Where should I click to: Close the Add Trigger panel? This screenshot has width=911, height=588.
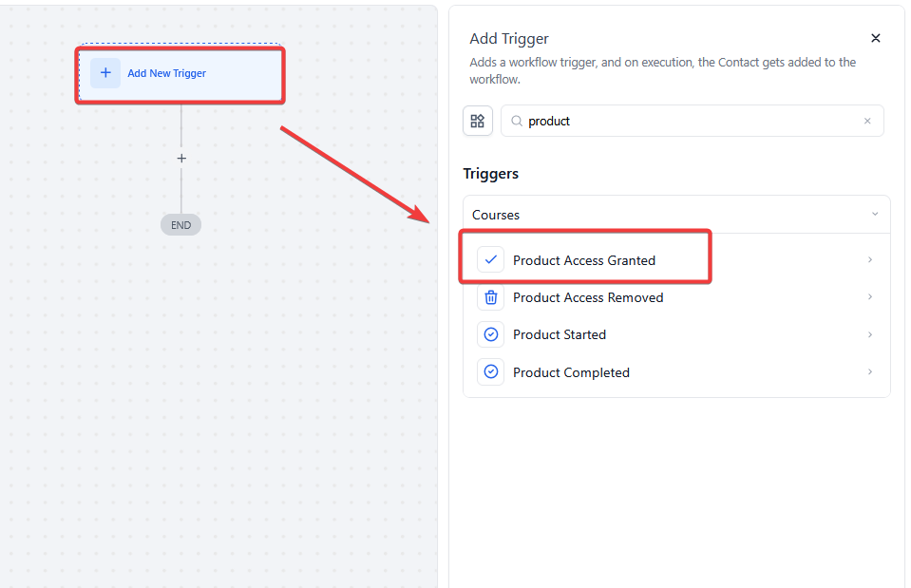pyautogui.click(x=876, y=38)
